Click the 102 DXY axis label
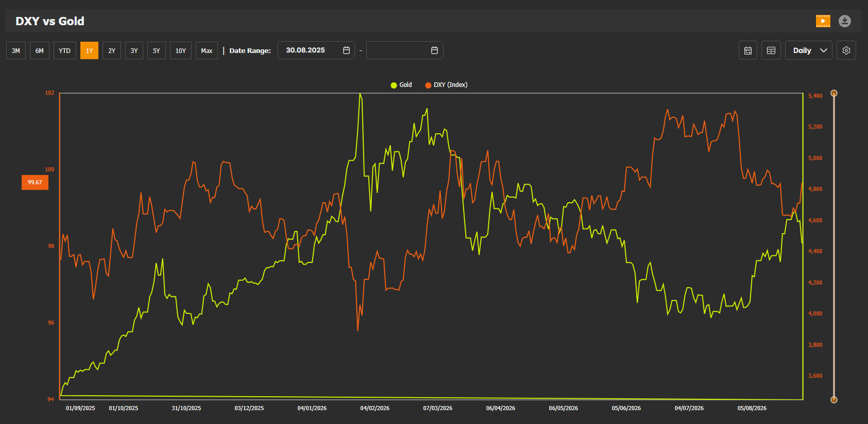Image resolution: width=868 pixels, height=424 pixels. pyautogui.click(x=49, y=93)
